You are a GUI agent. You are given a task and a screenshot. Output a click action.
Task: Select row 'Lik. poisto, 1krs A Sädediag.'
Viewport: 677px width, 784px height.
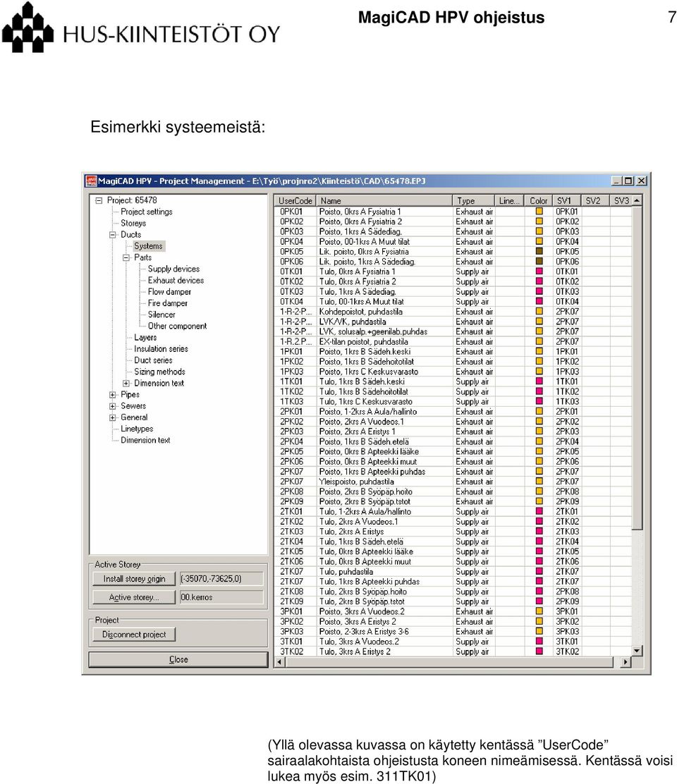(453, 262)
